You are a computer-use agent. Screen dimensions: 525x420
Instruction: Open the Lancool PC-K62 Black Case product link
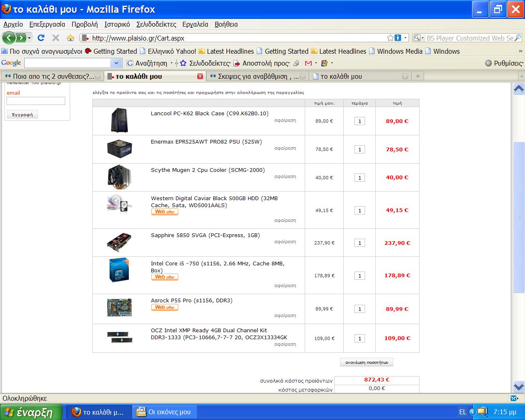210,113
